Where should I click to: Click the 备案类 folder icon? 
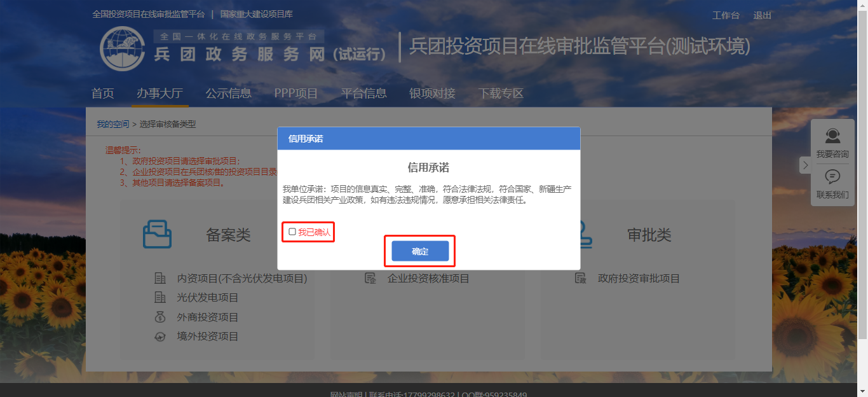157,234
